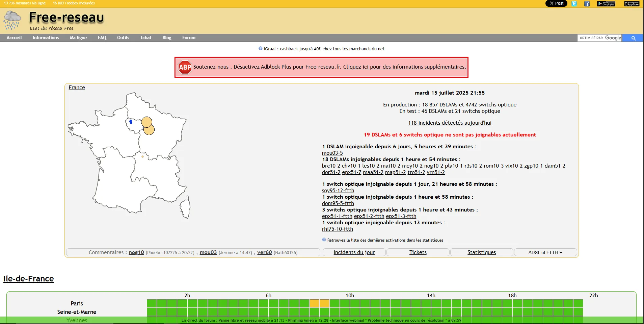
Task: Open the soy95-12-ftth switch link
Action: tap(338, 191)
